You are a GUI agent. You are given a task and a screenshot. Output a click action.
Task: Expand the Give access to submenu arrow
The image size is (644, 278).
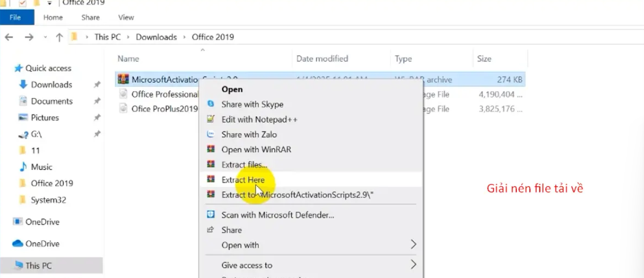[413, 265]
